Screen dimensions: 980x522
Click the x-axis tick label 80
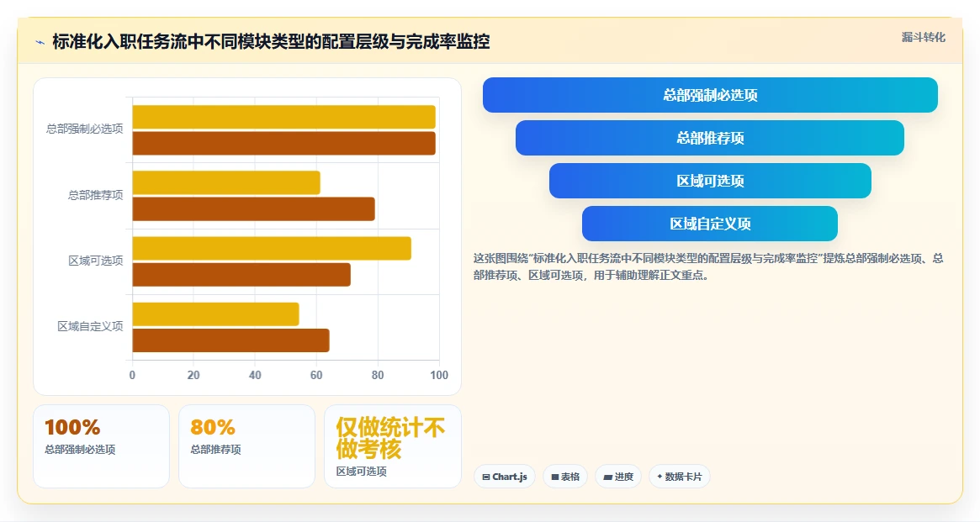(378, 375)
